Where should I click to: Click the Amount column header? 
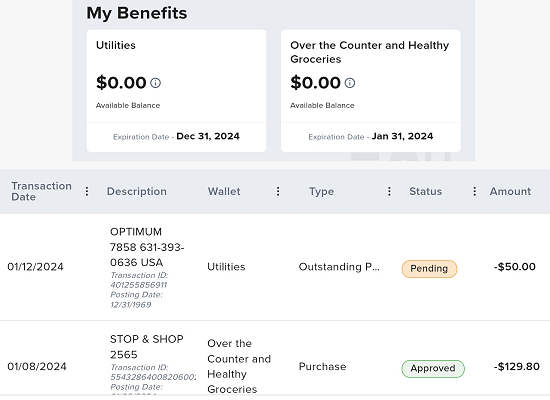coord(510,191)
